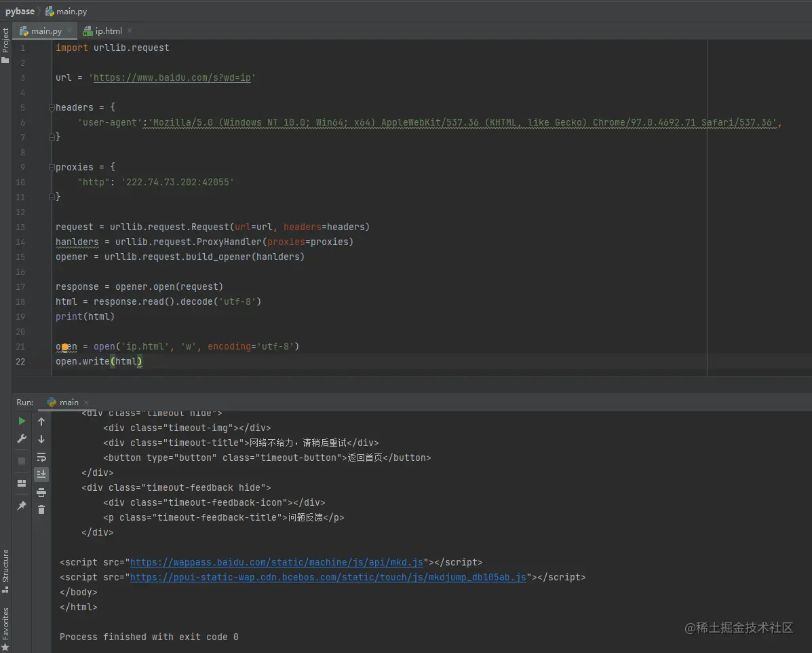This screenshot has height=653, width=812.
Task: Select the main tab in Run panel
Action: [x=69, y=402]
